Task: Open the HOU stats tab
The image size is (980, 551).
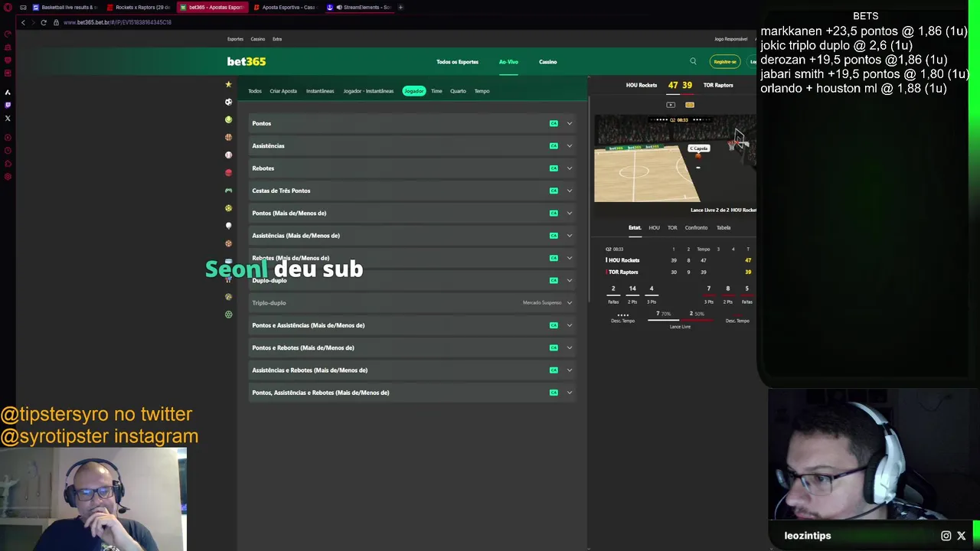Action: pos(654,227)
